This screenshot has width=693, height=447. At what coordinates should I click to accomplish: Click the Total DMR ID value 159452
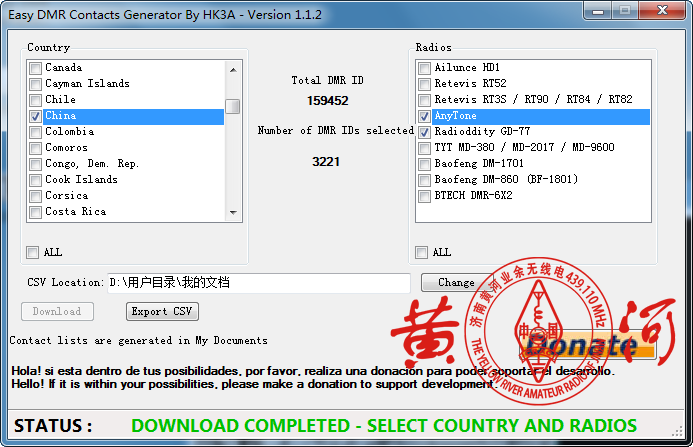(x=327, y=101)
